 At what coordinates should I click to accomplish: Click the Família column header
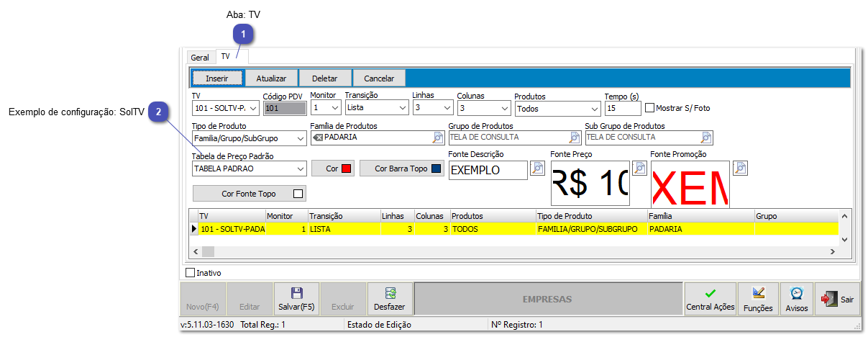700,216
